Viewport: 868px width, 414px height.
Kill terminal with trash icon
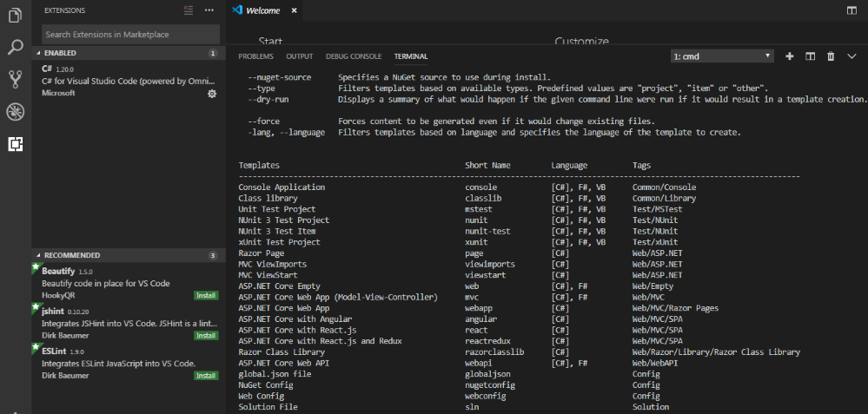pos(831,56)
